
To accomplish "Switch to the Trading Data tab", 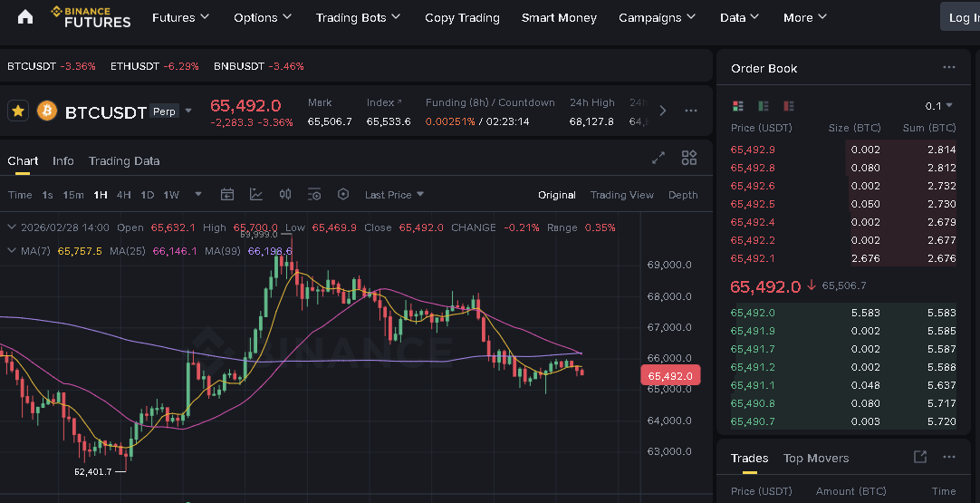I will pos(124,160).
